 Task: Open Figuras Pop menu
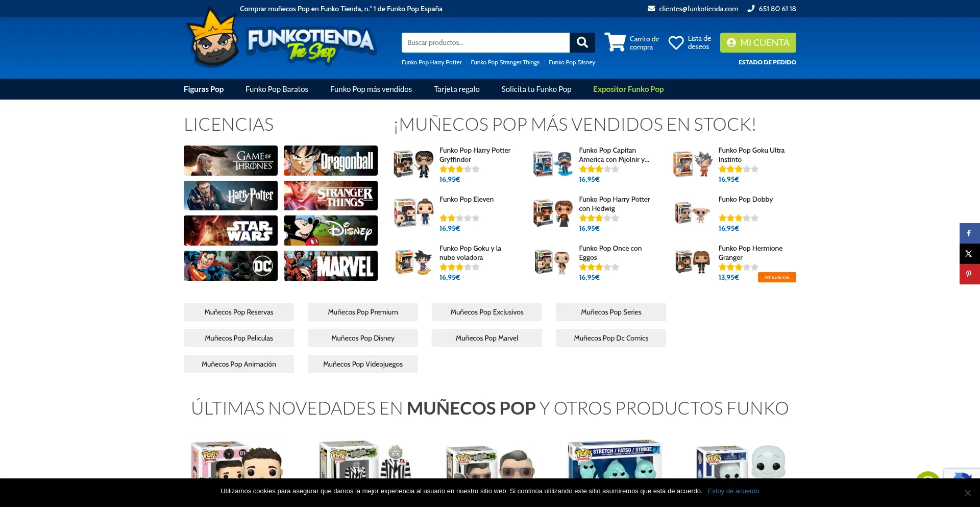tap(204, 89)
